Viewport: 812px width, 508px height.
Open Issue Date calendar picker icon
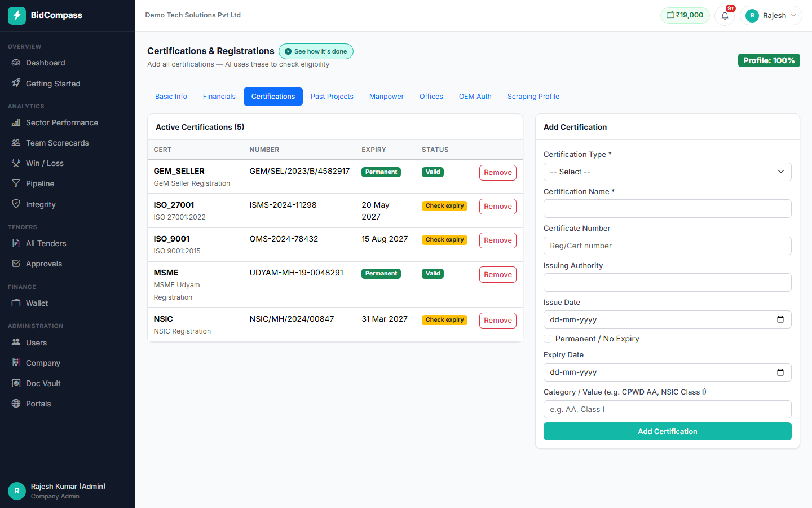coord(780,319)
